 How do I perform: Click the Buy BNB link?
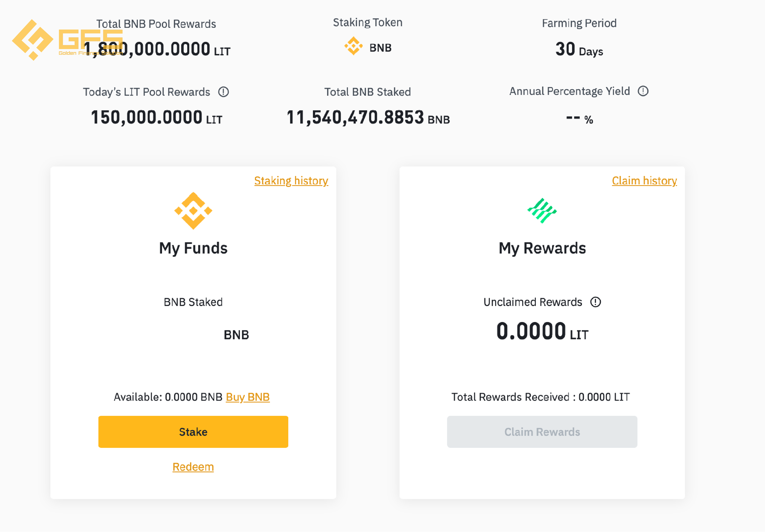click(248, 397)
